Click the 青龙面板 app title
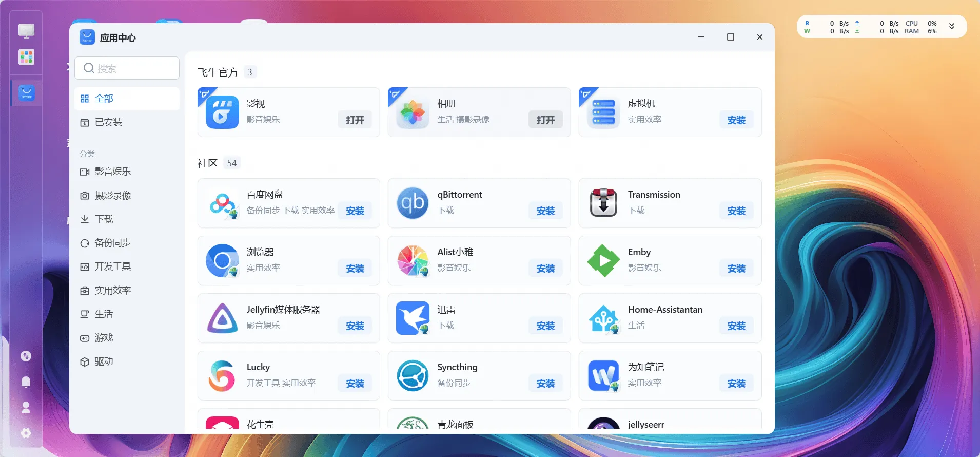This screenshot has width=980, height=457. (x=455, y=424)
